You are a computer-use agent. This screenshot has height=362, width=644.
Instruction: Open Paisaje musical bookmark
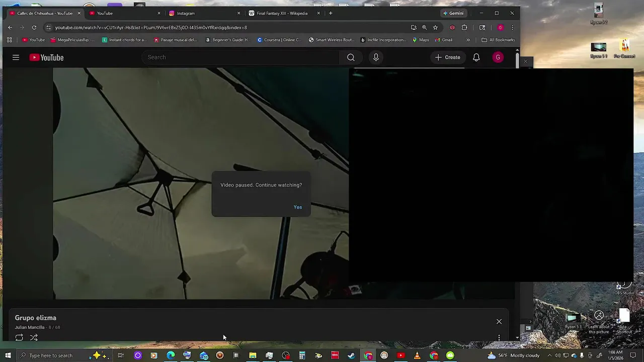click(175, 40)
